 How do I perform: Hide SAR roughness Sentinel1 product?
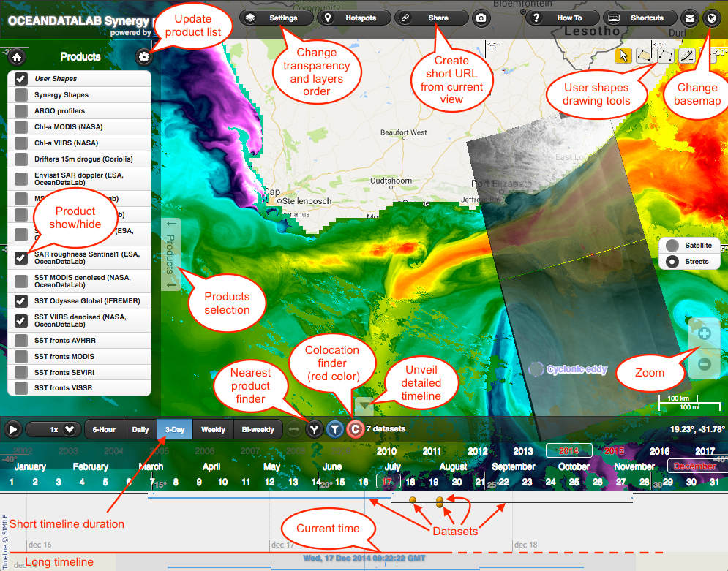(x=20, y=258)
